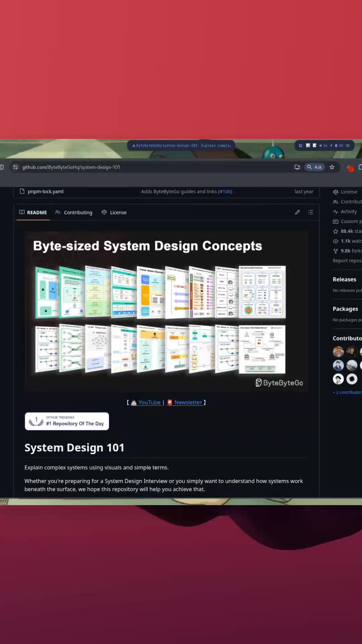Screen dimensions: 362x644
Task: Open Custom properties in the sidebar
Action: [351, 221]
